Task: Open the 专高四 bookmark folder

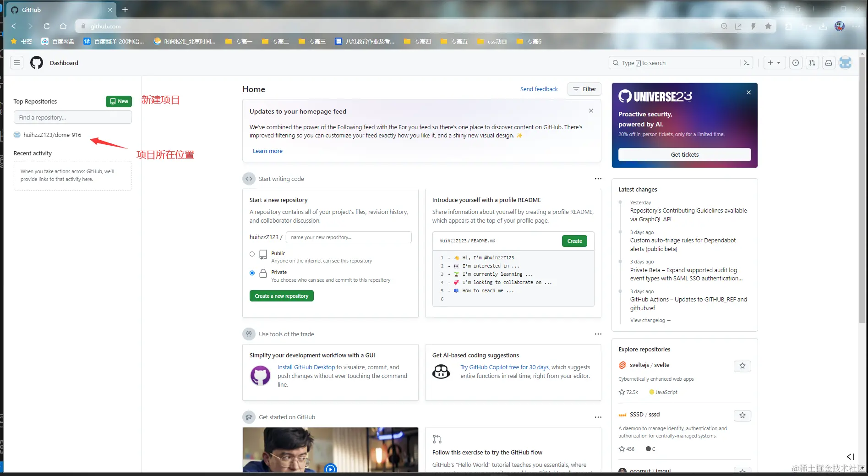Action: point(417,41)
